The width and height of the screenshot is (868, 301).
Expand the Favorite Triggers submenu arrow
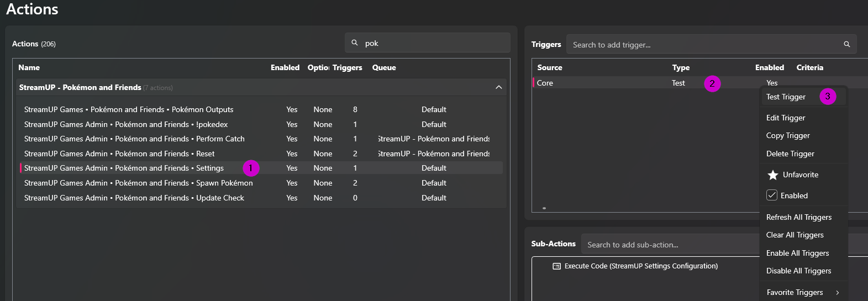point(838,293)
